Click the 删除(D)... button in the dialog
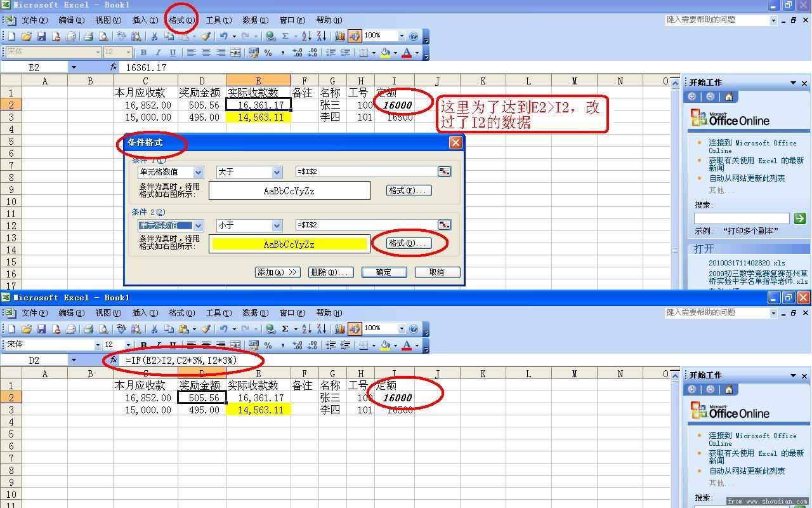The height and width of the screenshot is (508, 812). (330, 272)
